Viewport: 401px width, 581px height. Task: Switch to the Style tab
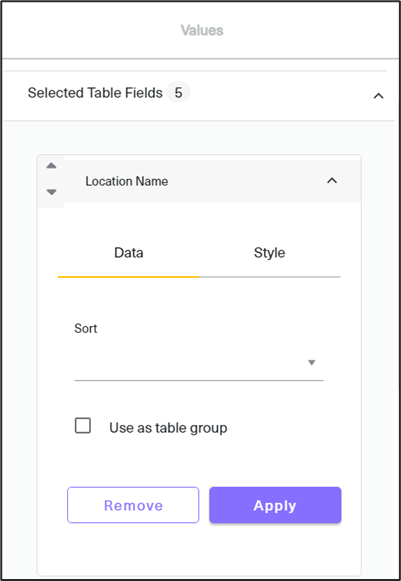pos(269,253)
